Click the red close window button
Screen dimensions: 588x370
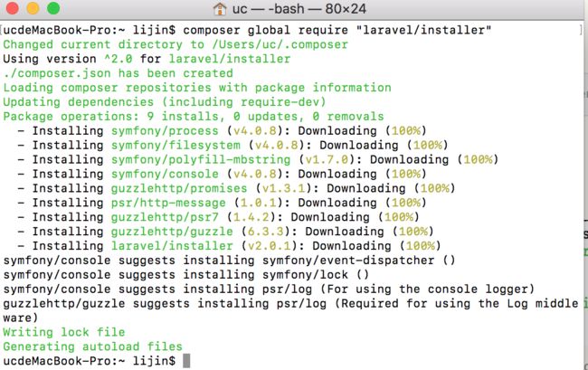tap(13, 8)
